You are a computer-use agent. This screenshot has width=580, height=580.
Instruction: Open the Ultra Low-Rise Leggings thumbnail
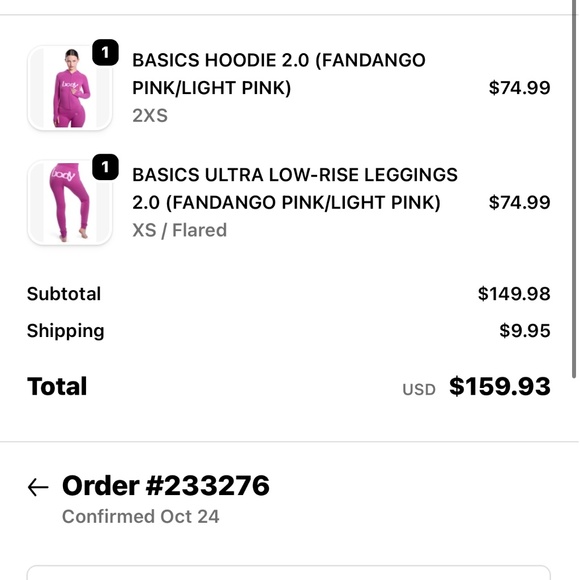(70, 202)
